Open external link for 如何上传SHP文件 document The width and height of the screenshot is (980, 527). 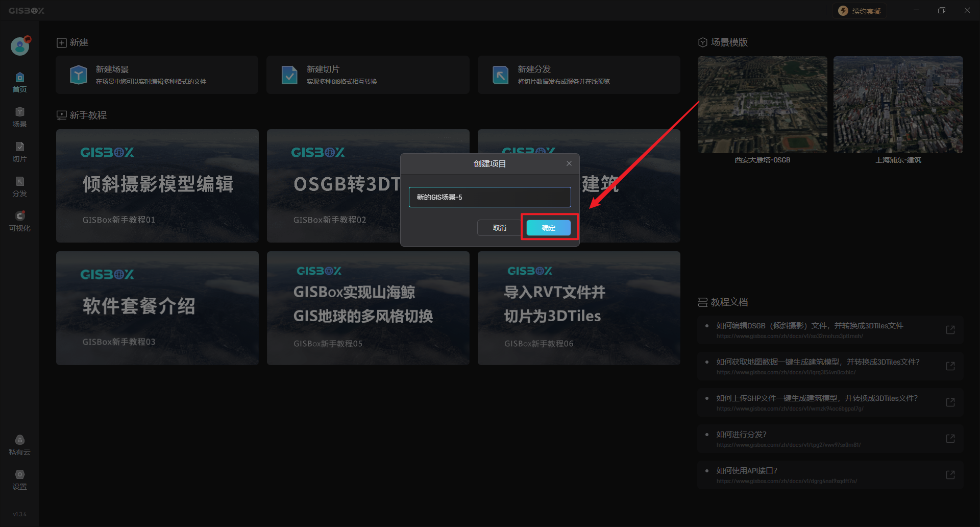(x=950, y=402)
